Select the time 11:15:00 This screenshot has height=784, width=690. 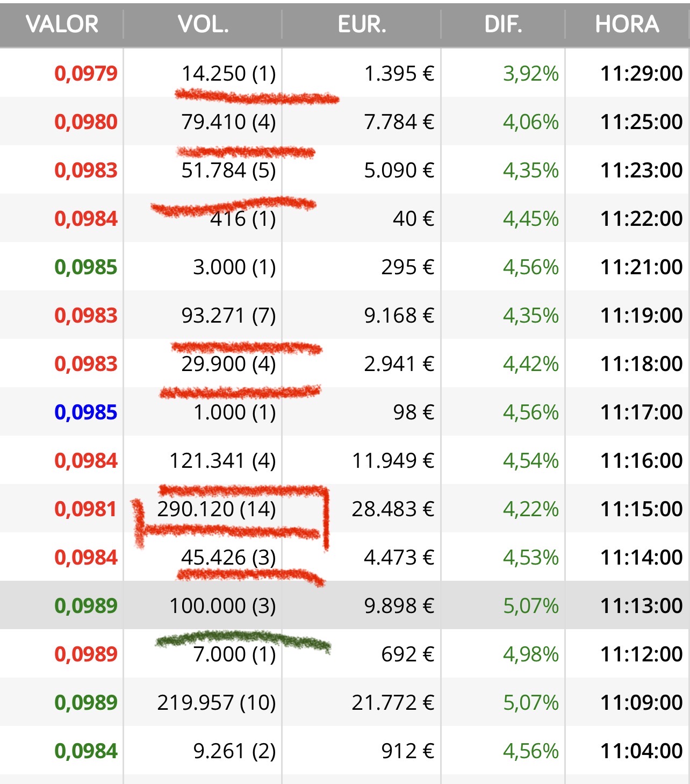[642, 509]
